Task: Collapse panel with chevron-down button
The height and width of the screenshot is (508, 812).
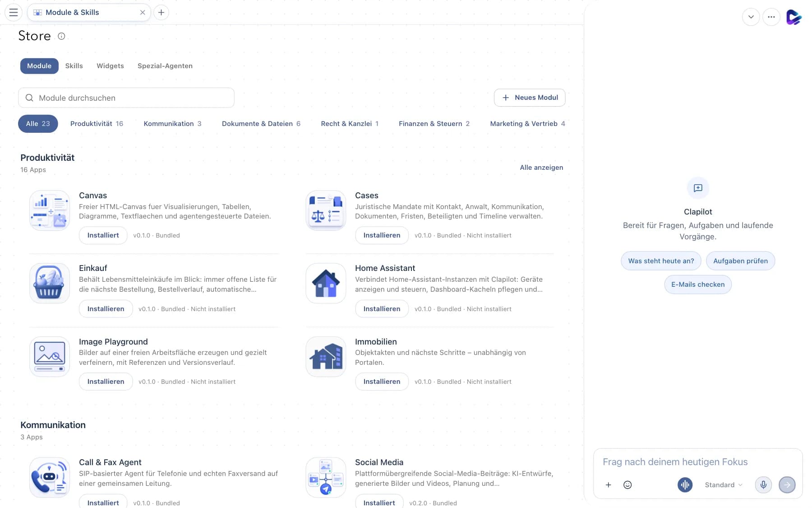Action: 751,17
